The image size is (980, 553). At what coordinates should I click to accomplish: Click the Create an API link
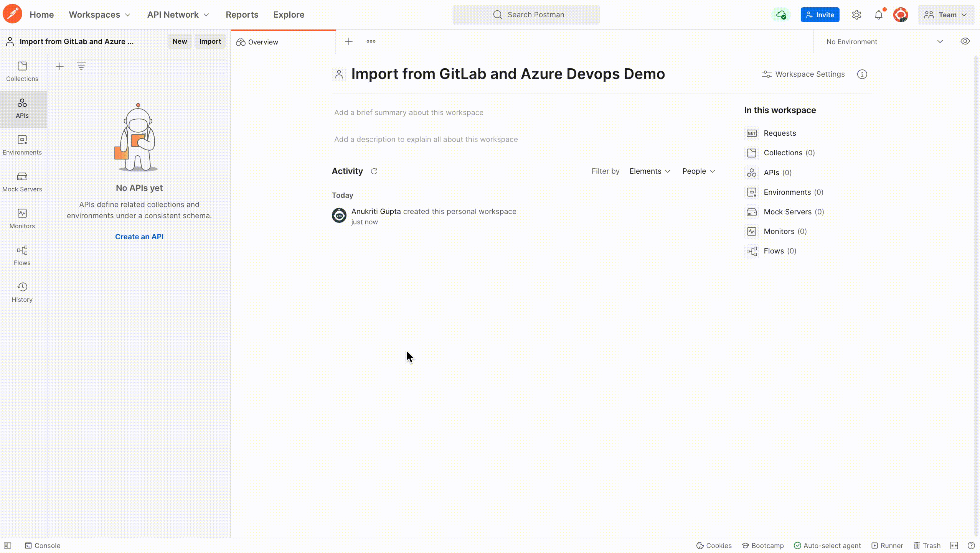tap(139, 237)
